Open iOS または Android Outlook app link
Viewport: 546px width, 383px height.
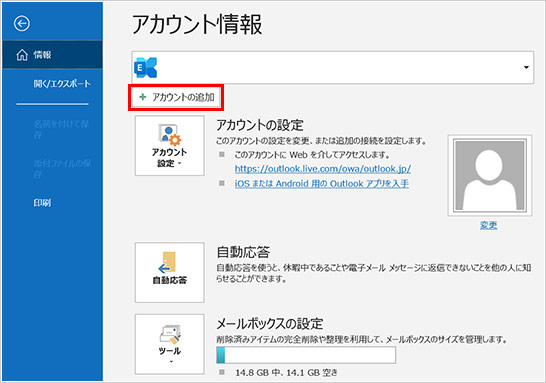click(322, 183)
